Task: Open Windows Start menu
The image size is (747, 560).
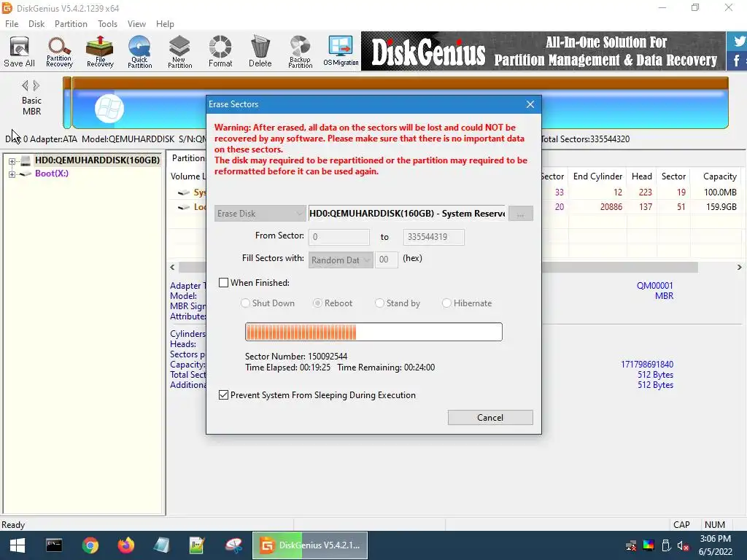Action: pyautogui.click(x=18, y=545)
